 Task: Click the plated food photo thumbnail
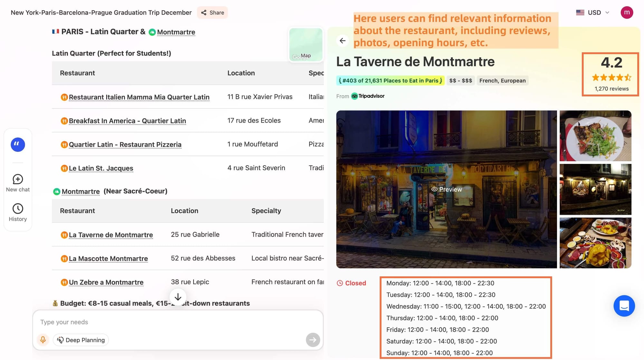(x=595, y=136)
